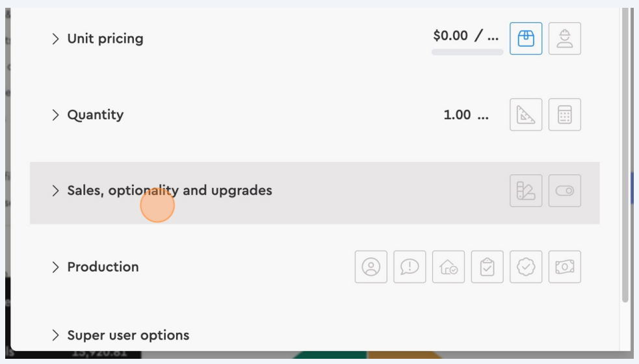The image size is (639, 364).
Task: Expand the Super user options chevron
Action: [x=55, y=335]
